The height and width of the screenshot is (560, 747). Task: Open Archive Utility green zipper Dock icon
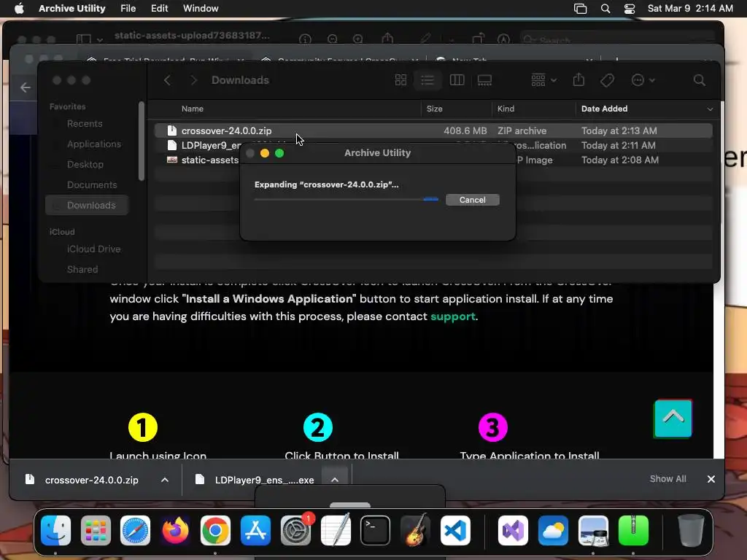click(x=633, y=530)
